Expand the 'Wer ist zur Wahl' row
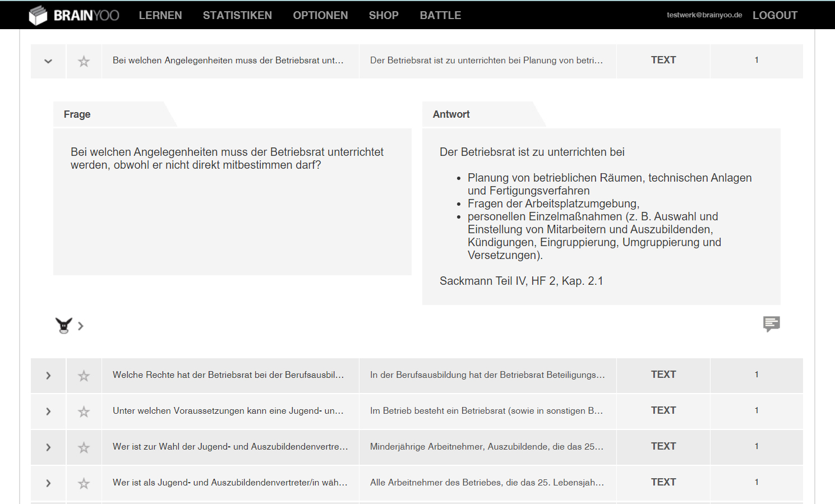835x504 pixels. click(x=48, y=447)
